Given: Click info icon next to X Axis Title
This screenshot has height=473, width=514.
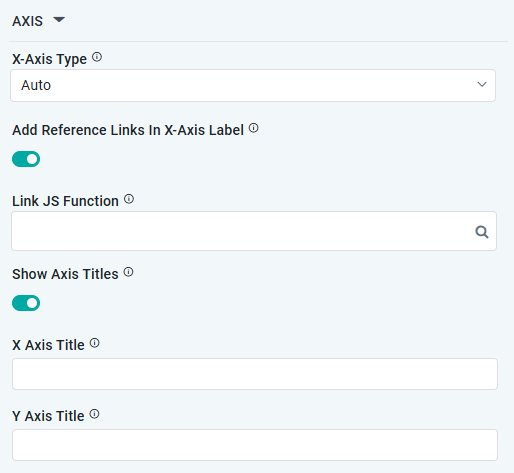Looking at the screenshot, I should pyautogui.click(x=95, y=343).
